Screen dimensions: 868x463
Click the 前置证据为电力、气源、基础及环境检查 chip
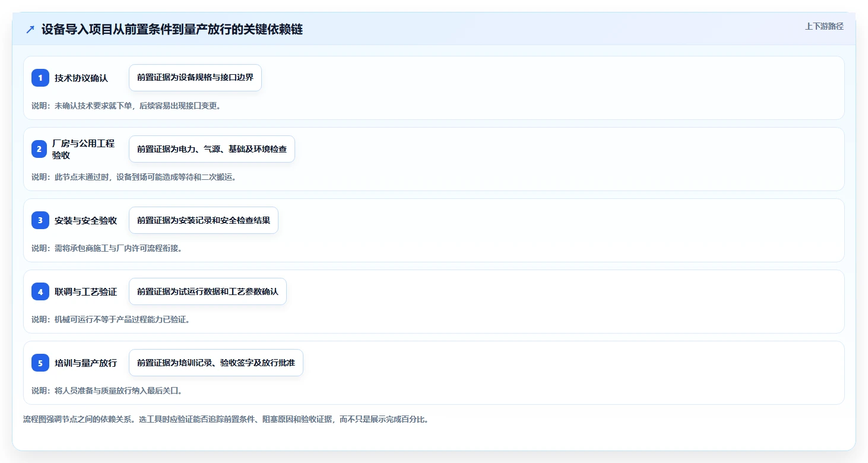point(212,149)
